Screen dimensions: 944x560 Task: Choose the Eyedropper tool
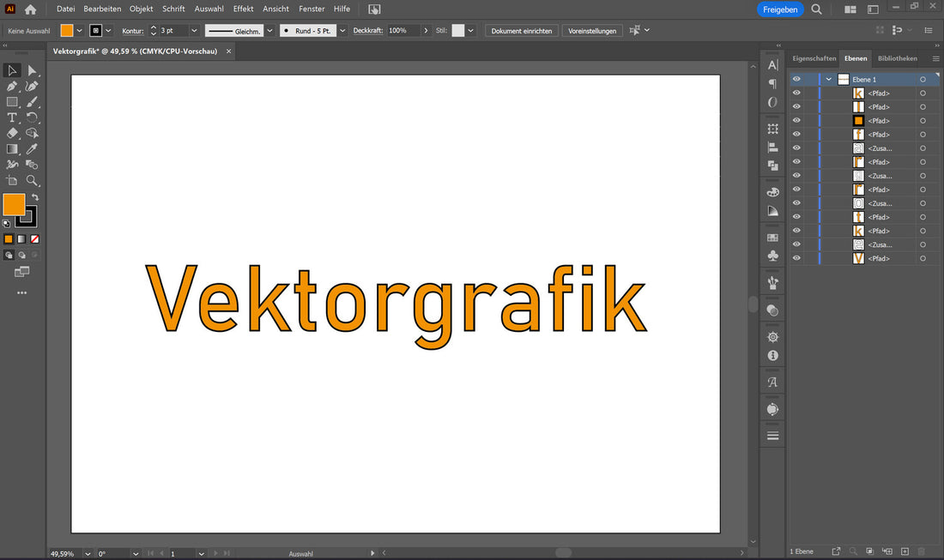click(33, 148)
